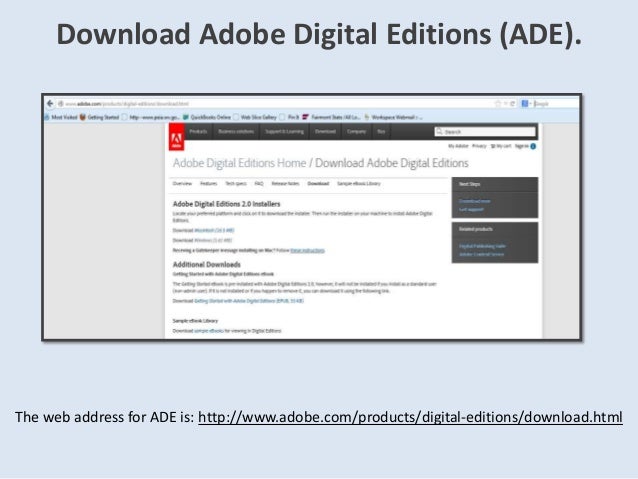Click the browser back arrow button

[50, 103]
